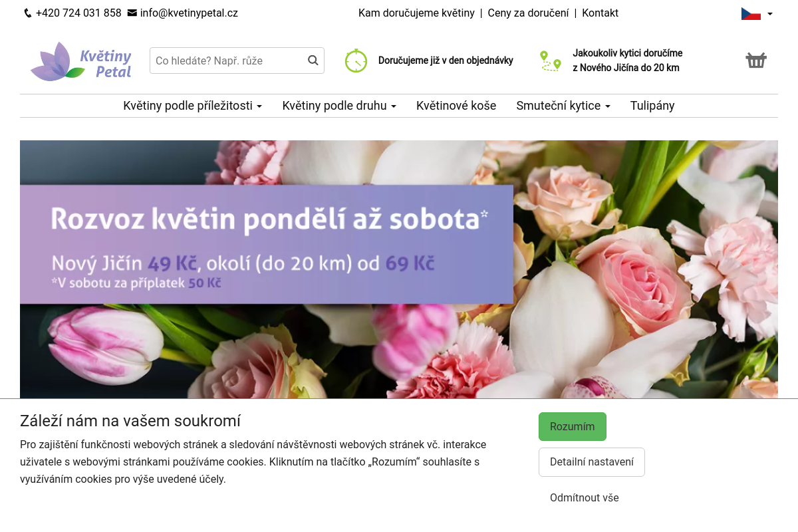Expand the Květiny podle příležitosti dropdown
The image size is (798, 532).
click(192, 106)
